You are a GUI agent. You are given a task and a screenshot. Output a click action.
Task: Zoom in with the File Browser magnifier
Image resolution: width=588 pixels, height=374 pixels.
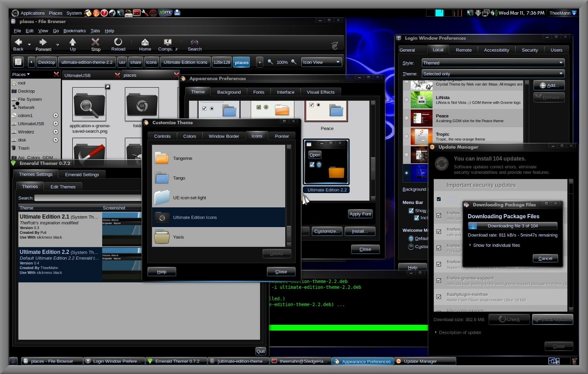(x=294, y=62)
